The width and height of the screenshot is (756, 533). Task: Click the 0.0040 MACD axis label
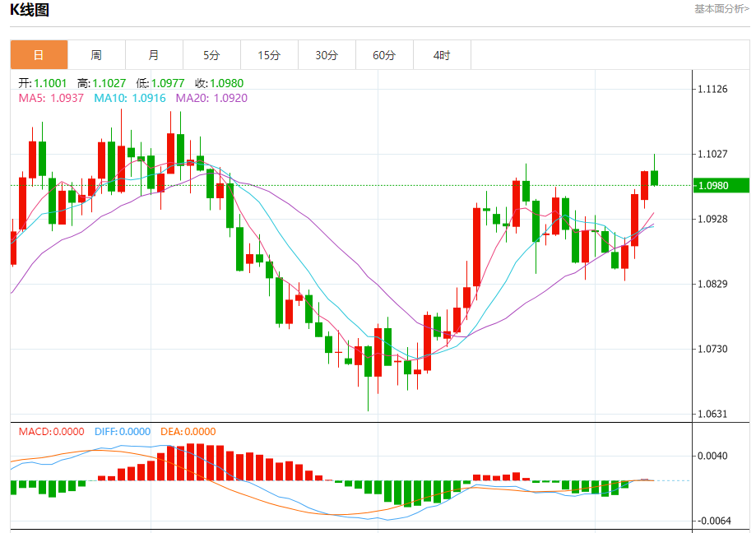[x=712, y=456]
